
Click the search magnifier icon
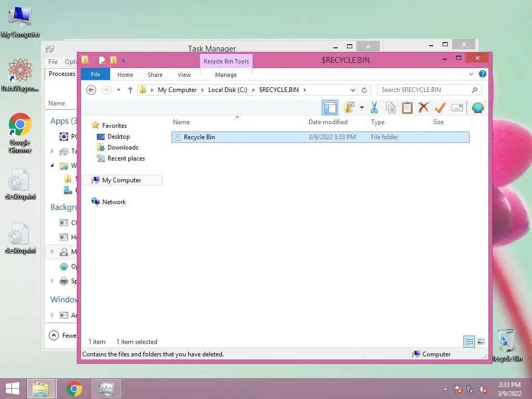coord(475,90)
